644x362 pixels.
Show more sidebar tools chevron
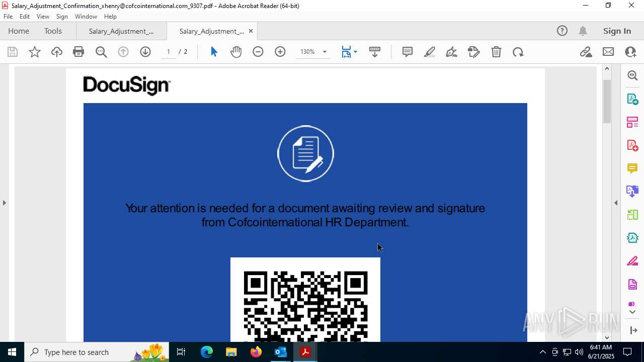tap(632, 312)
